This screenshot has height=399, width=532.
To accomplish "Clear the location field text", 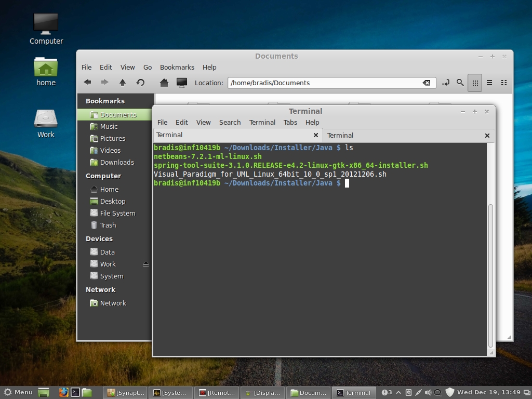I will tap(426, 83).
